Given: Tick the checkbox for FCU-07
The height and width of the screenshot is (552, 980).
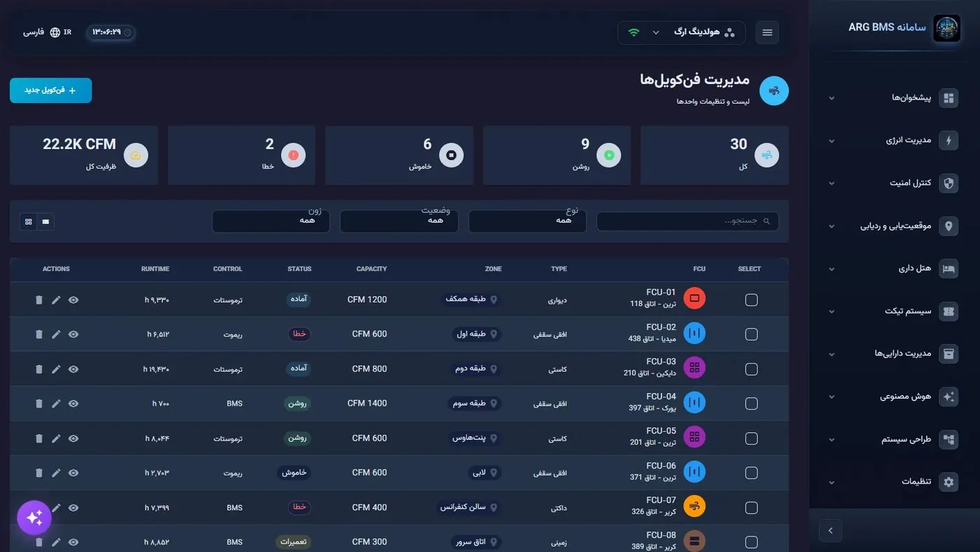Looking at the screenshot, I should click(751, 508).
